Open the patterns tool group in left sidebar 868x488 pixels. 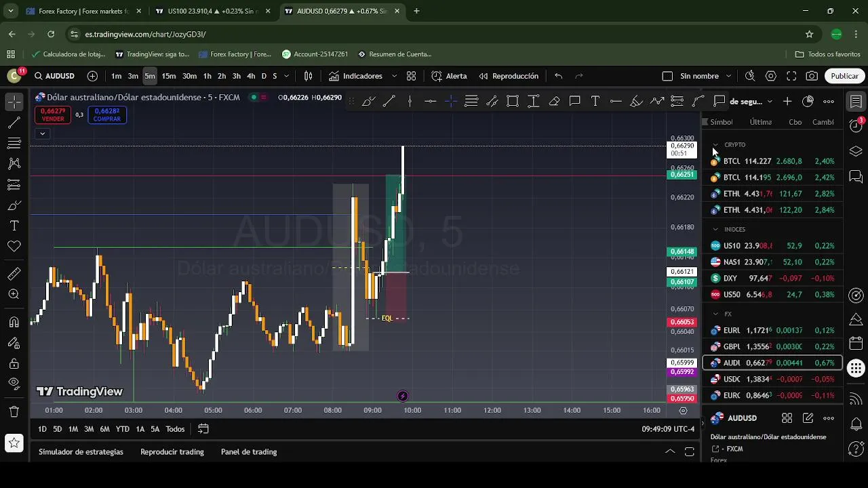[14, 163]
